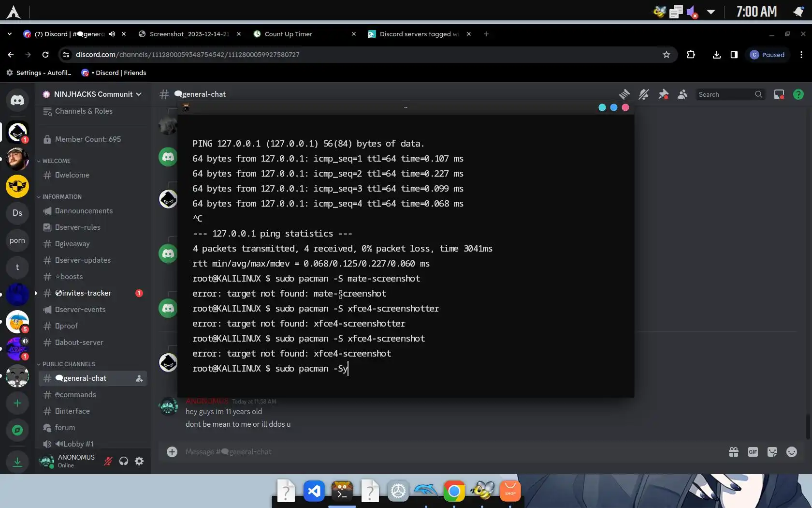Collapse the PUBLIC CHANNELS category
Image resolution: width=812 pixels, height=508 pixels.
coord(66,364)
